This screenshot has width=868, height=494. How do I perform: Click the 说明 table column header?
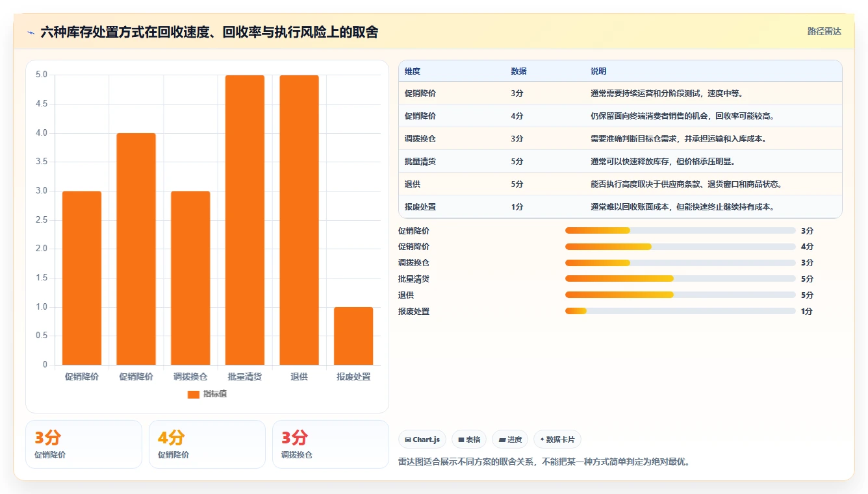[x=598, y=71]
